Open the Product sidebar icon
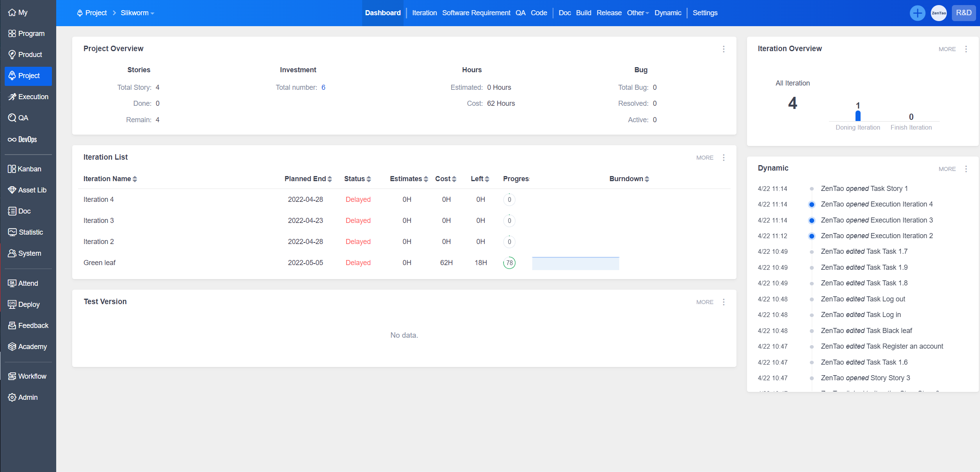 12,55
